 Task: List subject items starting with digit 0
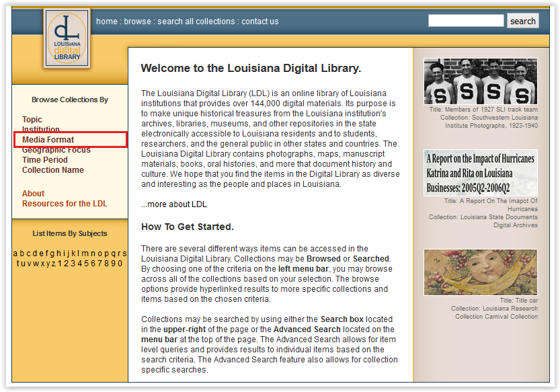click(120, 264)
